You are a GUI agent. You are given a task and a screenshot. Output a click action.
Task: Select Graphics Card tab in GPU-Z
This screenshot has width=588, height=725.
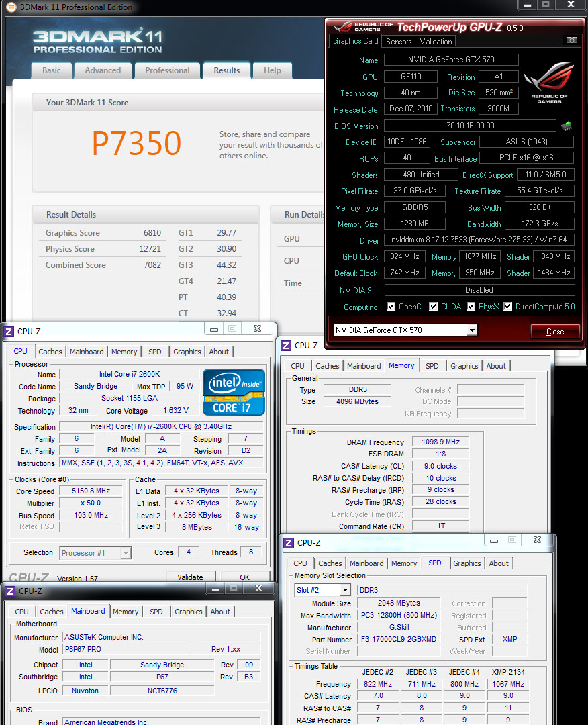pos(355,41)
